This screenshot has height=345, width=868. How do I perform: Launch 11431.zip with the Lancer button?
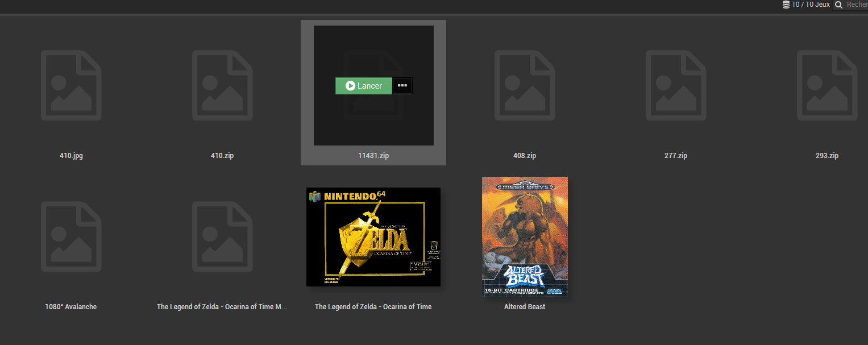pyautogui.click(x=364, y=86)
